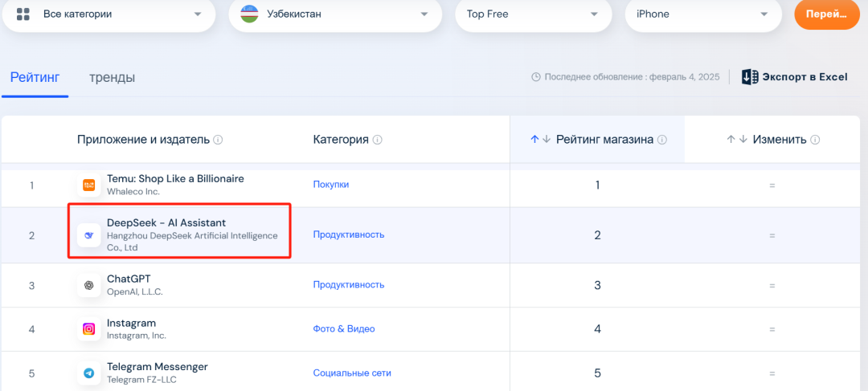Click the Instagram app icon
Image resolution: width=868 pixels, height=391 pixels.
pos(88,329)
